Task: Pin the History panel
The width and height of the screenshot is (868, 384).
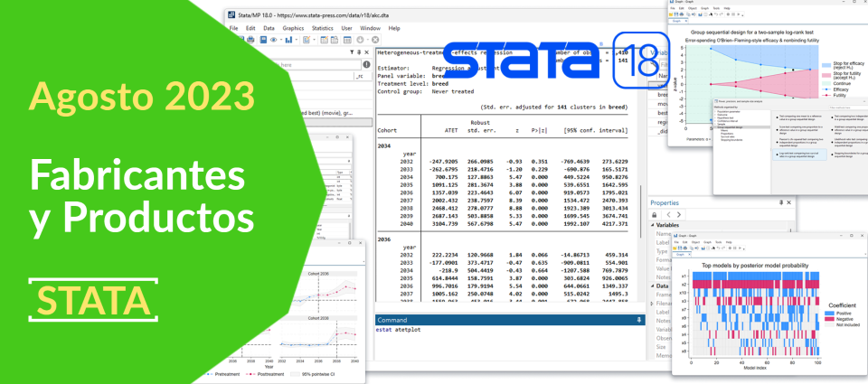Action: 359,52
